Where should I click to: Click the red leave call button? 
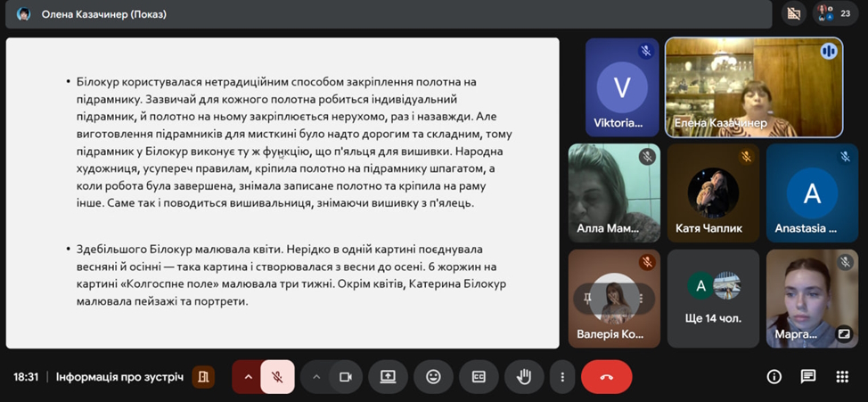606,377
